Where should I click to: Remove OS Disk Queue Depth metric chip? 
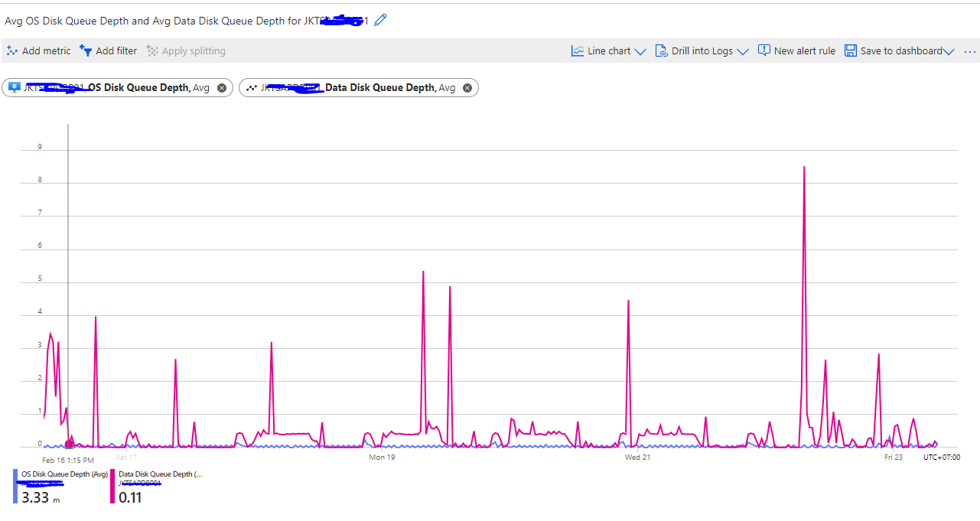(x=222, y=88)
